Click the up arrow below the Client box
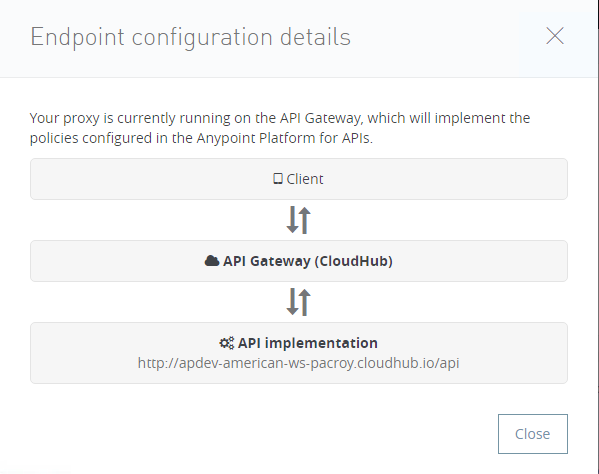 click(304, 220)
